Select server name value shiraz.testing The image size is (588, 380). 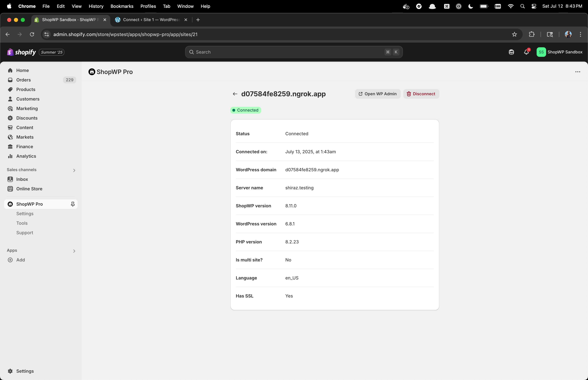coord(299,188)
